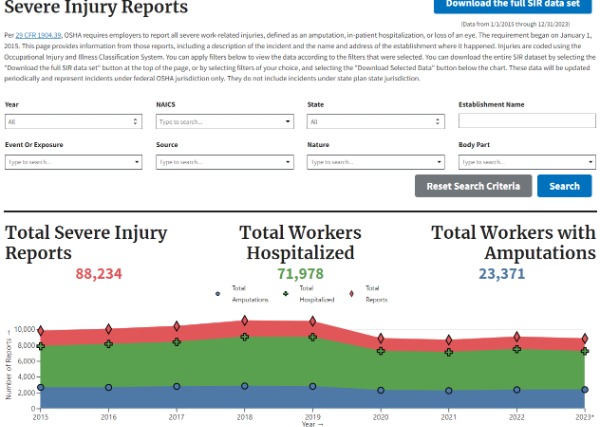Focus the Establishment Name field
Viewport: 600px width, 427px height.
pyautogui.click(x=527, y=121)
